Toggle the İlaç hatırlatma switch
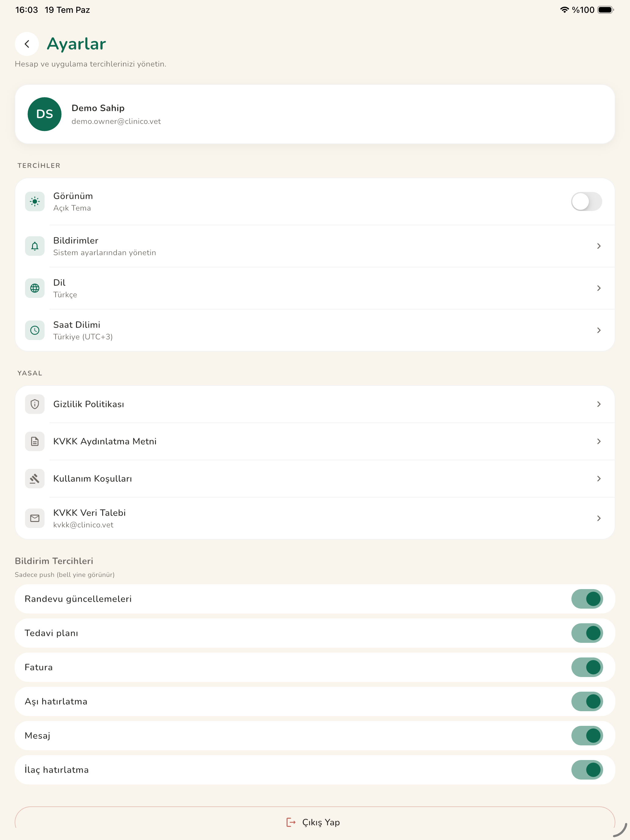 click(x=587, y=770)
